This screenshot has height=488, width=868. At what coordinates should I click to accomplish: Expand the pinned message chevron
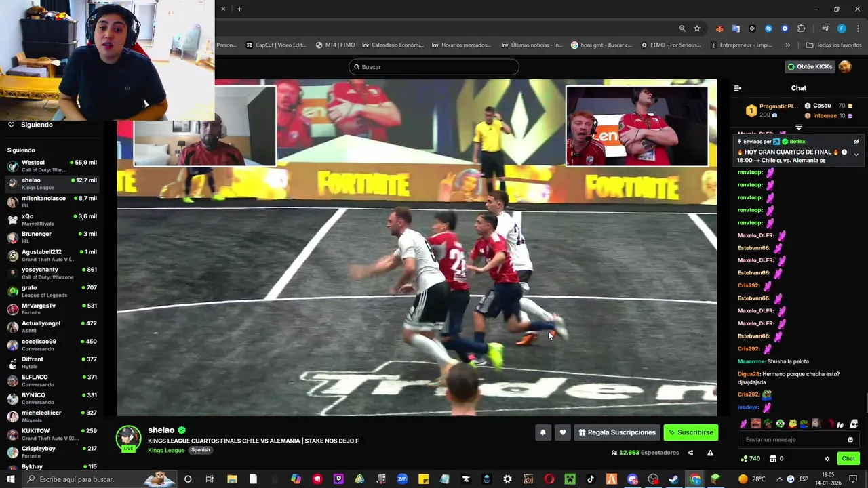click(x=856, y=155)
